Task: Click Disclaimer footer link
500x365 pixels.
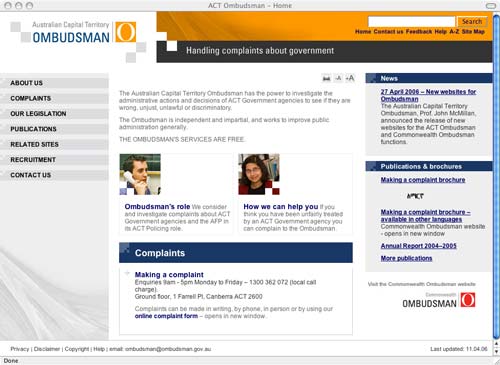Action: [x=47, y=349]
